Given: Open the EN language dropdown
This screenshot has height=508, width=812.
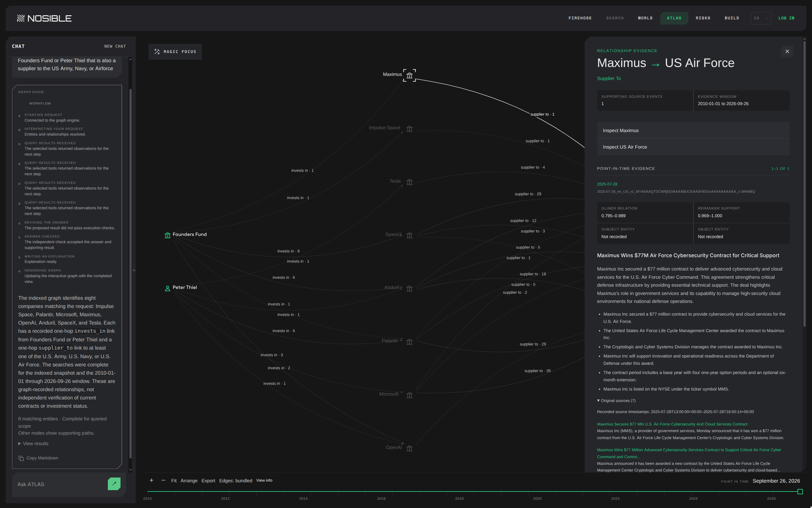Looking at the screenshot, I should pyautogui.click(x=761, y=18).
